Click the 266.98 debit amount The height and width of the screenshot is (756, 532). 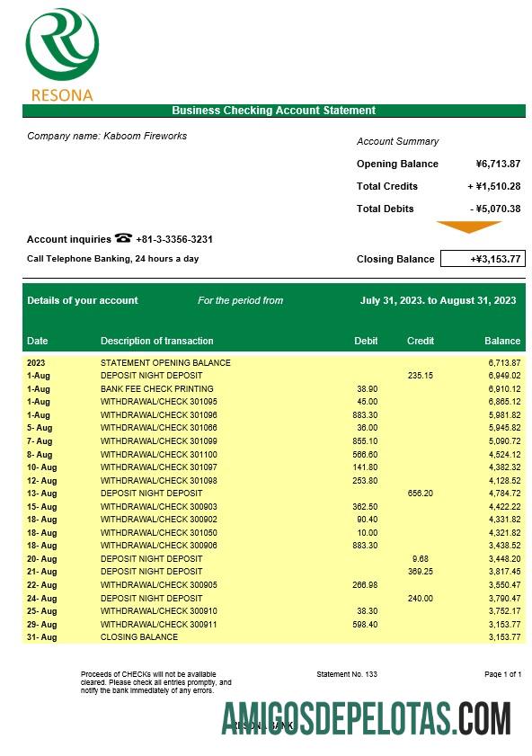365,585
